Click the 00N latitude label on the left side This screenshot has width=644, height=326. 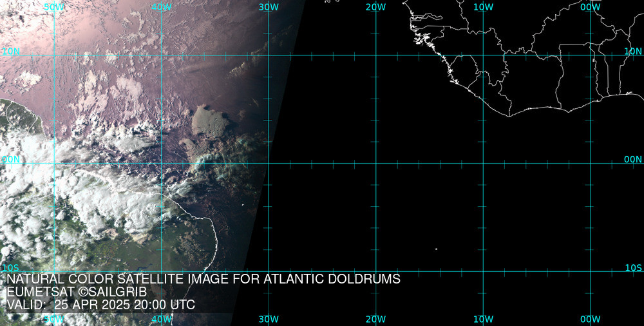(x=11, y=160)
